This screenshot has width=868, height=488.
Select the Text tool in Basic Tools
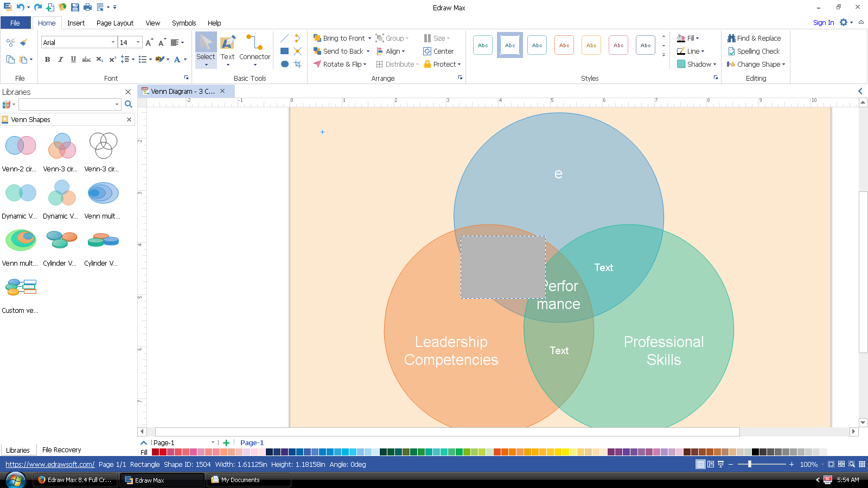[227, 48]
